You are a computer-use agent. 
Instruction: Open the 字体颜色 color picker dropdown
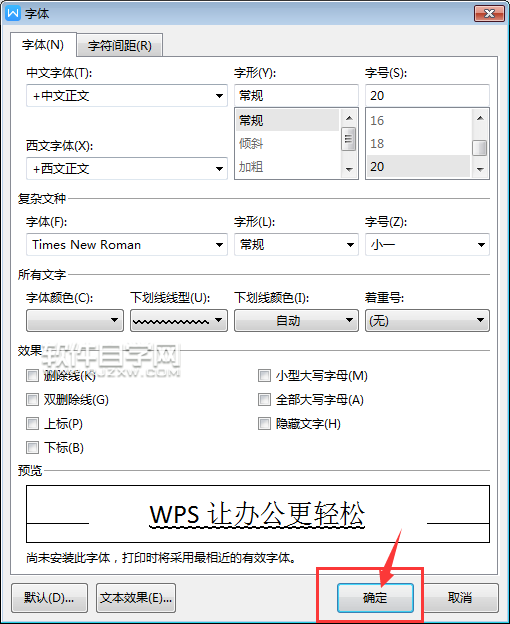(75, 320)
